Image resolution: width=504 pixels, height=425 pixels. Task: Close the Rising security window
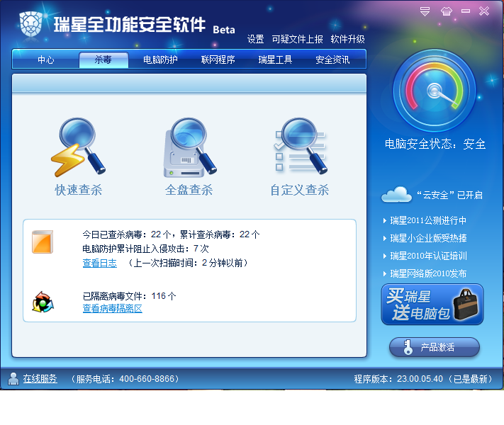484,11
